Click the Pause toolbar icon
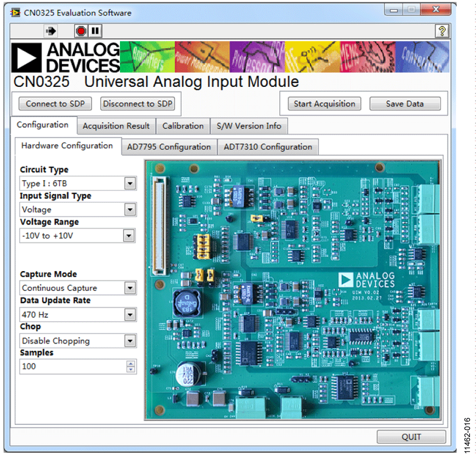 [x=95, y=31]
